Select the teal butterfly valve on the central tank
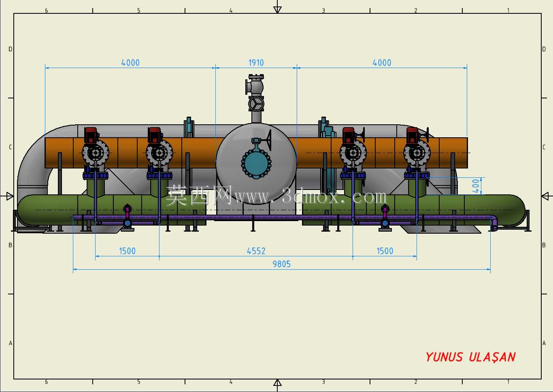Image resolution: width=553 pixels, height=392 pixels. tap(256, 164)
